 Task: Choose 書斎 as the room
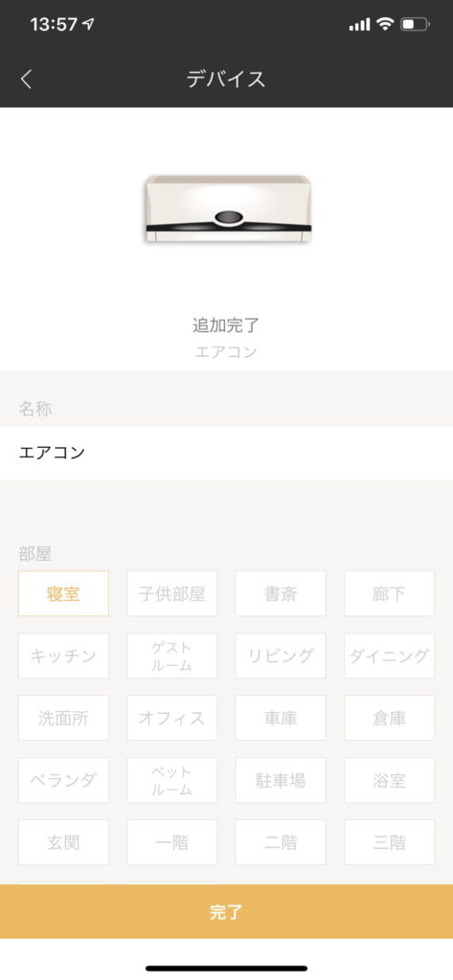coord(281,593)
